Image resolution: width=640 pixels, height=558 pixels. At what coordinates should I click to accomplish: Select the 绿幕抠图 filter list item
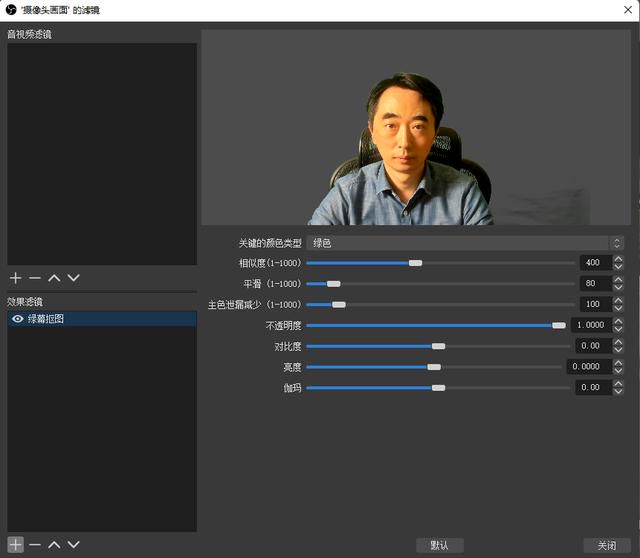tap(102, 319)
